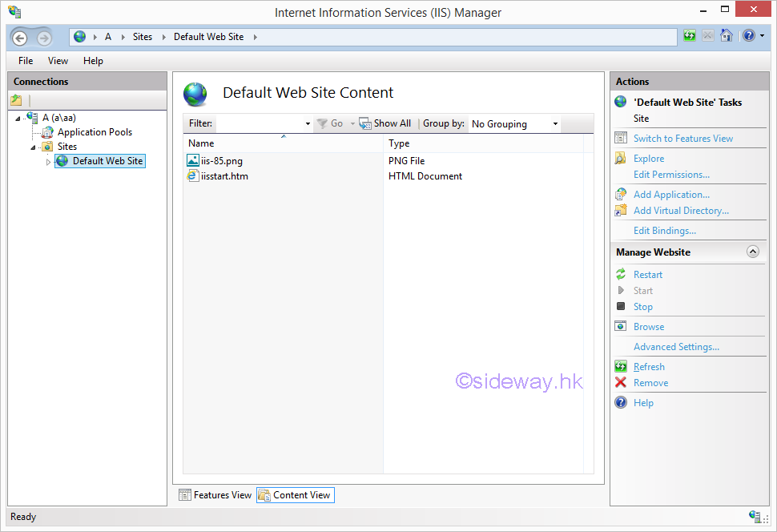Open Advanced Settings link
The width and height of the screenshot is (777, 532).
676,347
